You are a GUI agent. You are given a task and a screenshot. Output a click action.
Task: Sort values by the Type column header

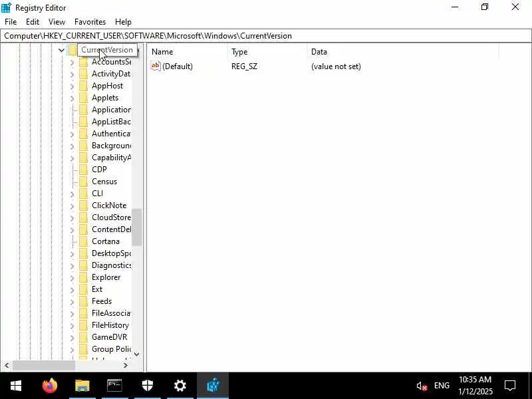point(267,52)
